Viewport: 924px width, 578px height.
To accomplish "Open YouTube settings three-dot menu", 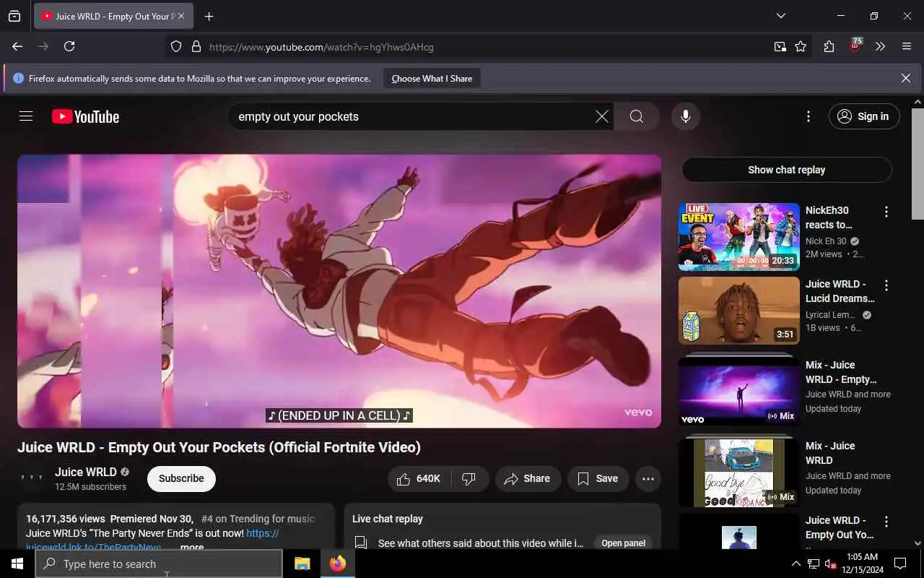I will click(x=808, y=116).
